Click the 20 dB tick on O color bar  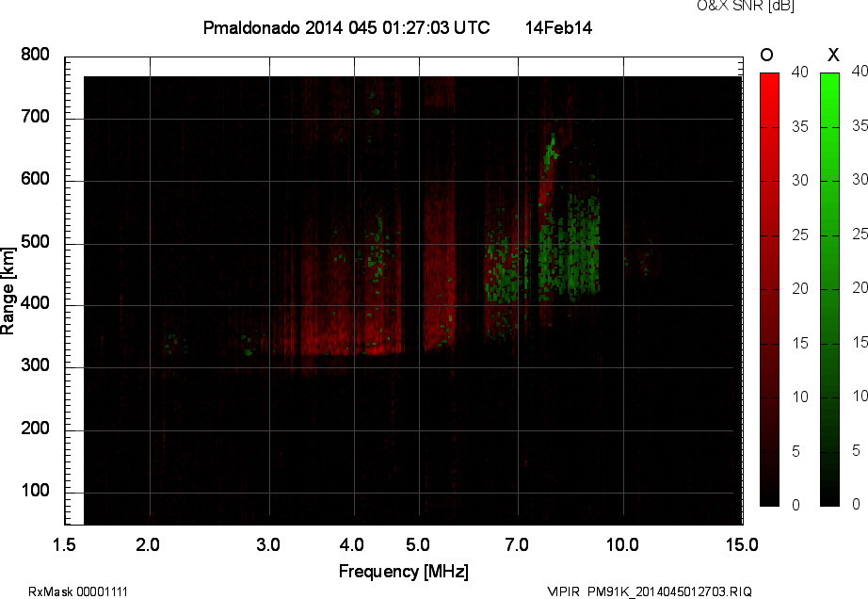[x=800, y=288]
